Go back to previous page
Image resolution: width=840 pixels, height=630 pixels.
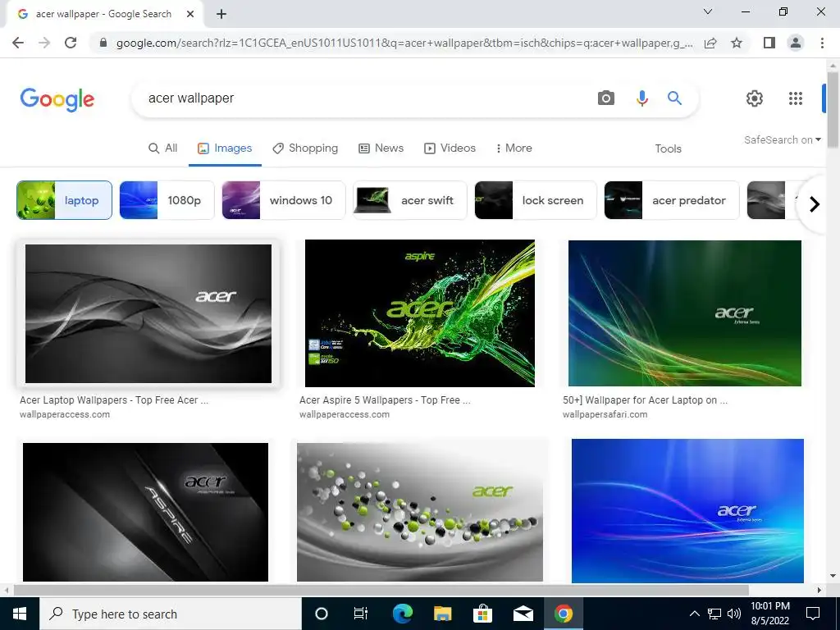click(x=18, y=43)
